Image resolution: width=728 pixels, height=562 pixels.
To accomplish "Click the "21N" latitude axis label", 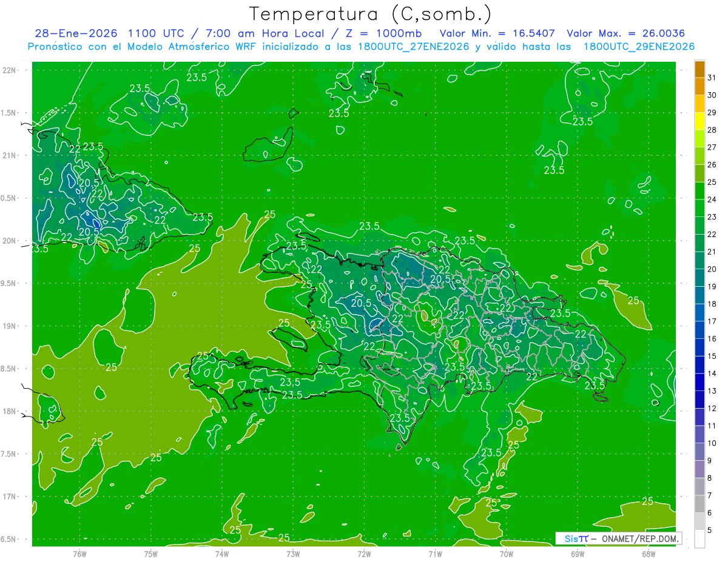I will [x=10, y=156].
